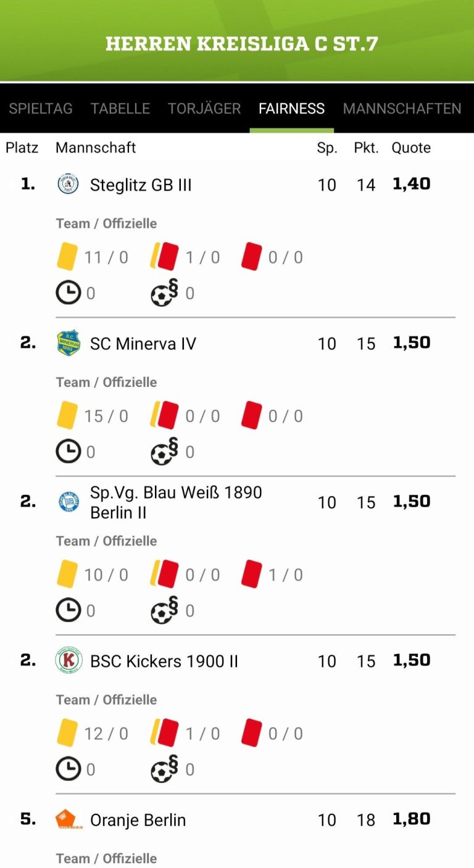Tap the SC Minerva IV club logo
This screenshot has height=868, width=474.
click(69, 343)
